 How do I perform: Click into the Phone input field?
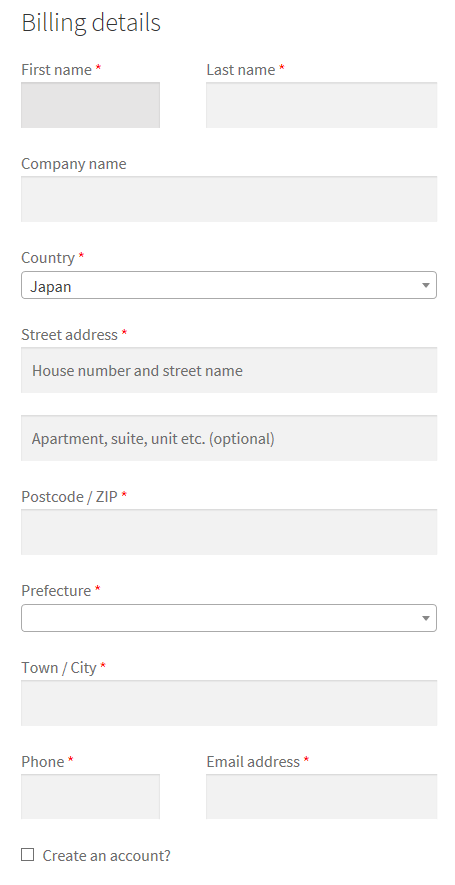(90, 796)
